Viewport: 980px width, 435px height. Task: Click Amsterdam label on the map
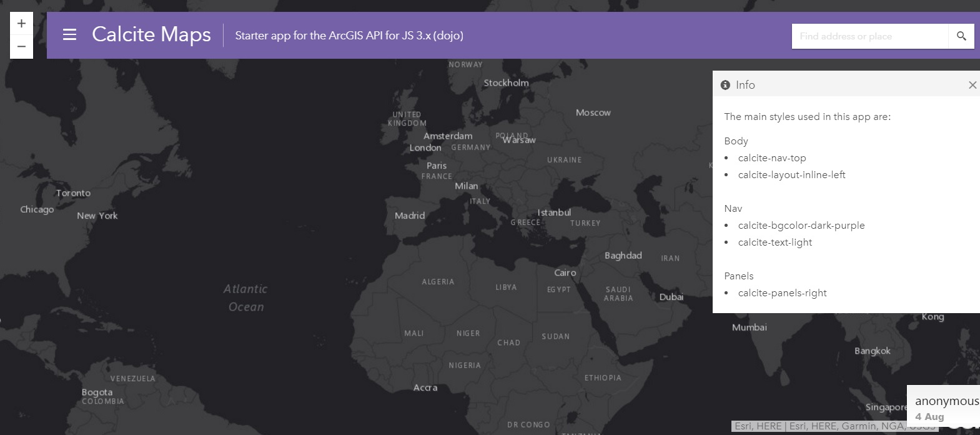(x=448, y=136)
